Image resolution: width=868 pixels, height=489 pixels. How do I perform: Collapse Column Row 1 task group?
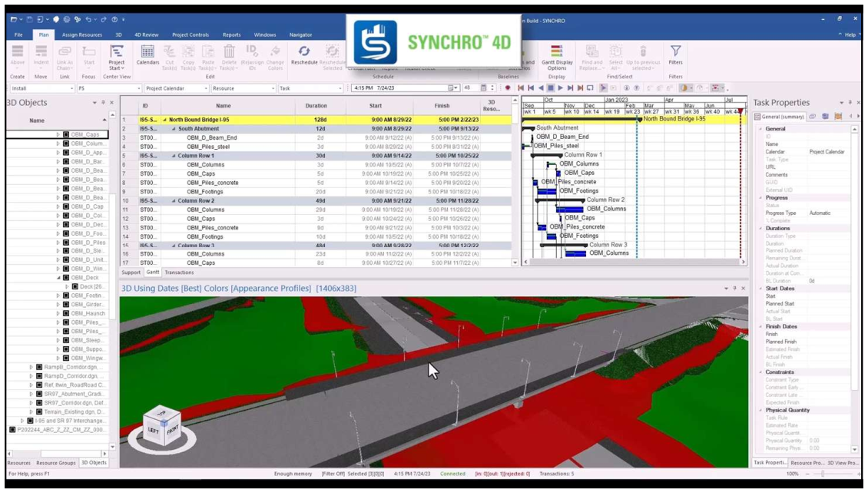tap(174, 156)
